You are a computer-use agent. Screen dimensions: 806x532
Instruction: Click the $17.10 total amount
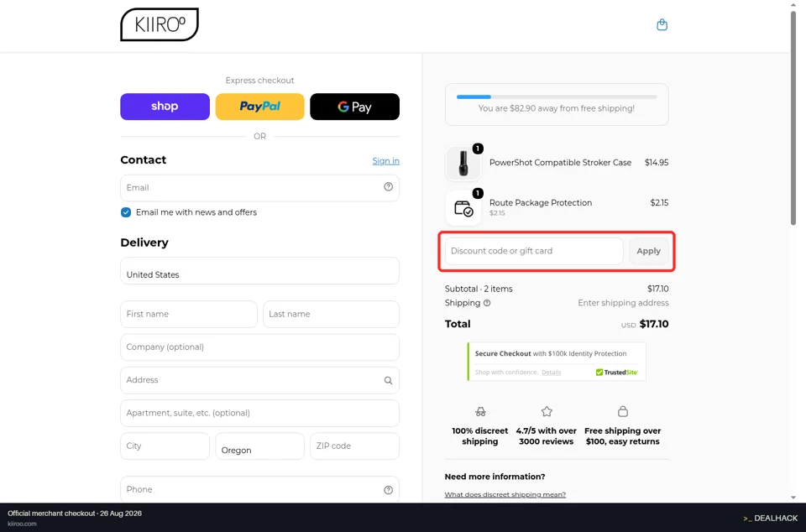point(654,324)
